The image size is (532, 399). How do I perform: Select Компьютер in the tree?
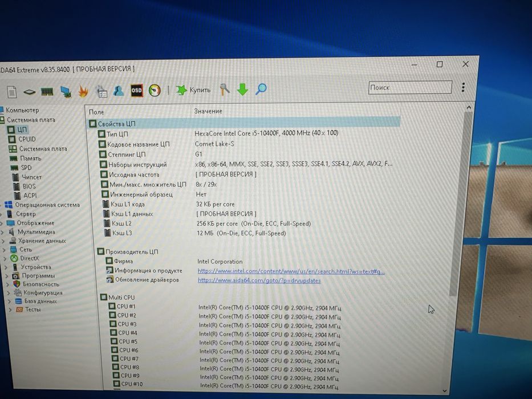point(22,110)
